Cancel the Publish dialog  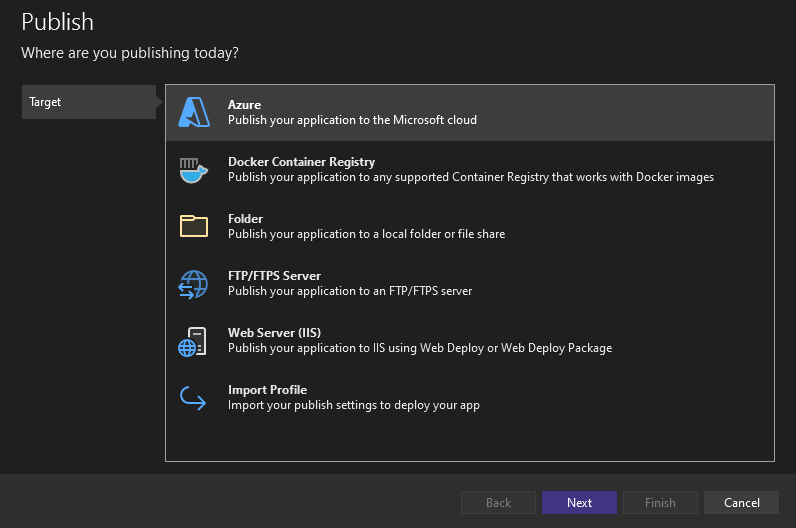[x=741, y=503]
